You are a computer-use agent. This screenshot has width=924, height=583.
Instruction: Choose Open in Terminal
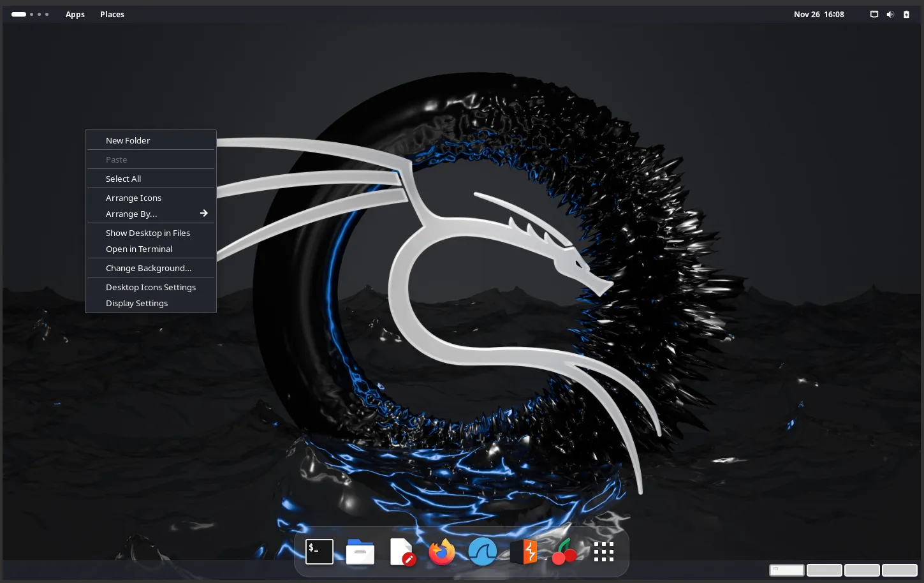coord(151,249)
